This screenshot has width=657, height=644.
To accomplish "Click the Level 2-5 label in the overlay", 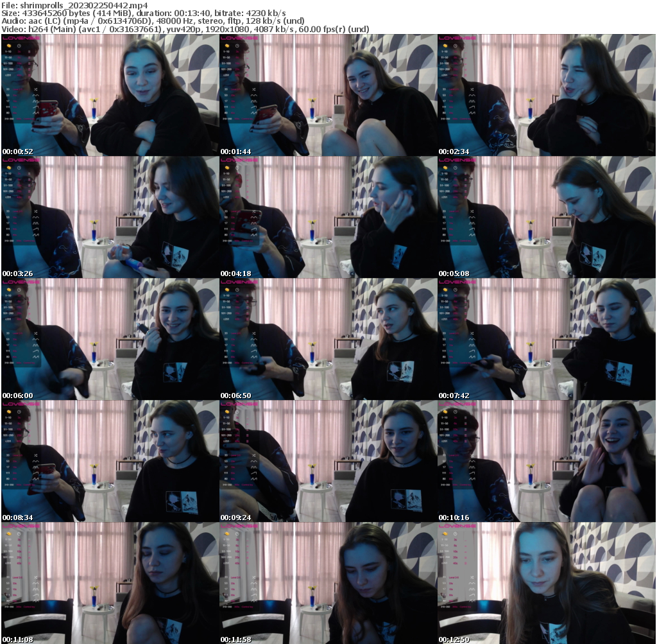I will pyautogui.click(x=17, y=89).
